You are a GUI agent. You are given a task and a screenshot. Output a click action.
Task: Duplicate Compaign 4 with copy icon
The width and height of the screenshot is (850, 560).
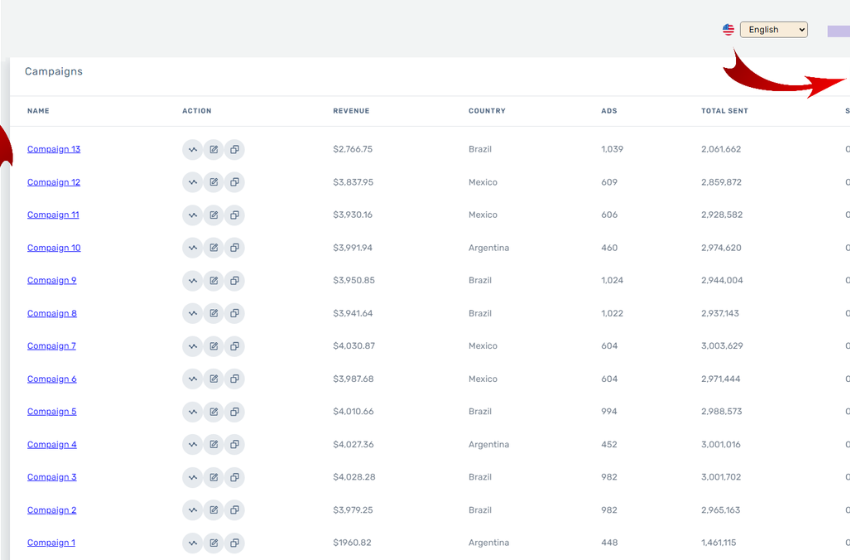[x=234, y=445]
